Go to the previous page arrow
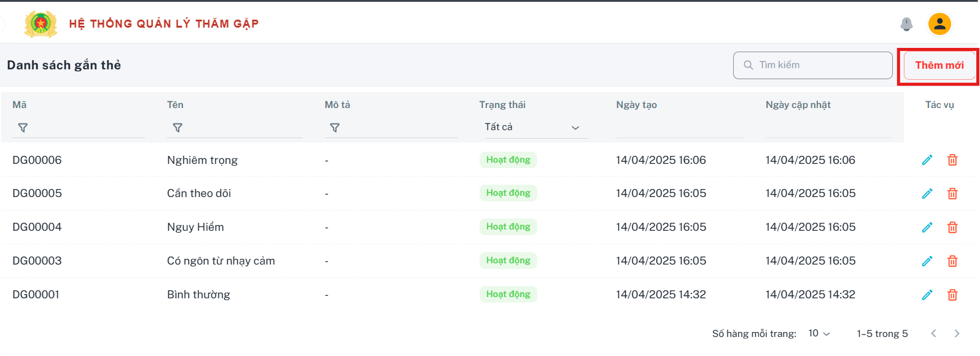 click(x=933, y=333)
